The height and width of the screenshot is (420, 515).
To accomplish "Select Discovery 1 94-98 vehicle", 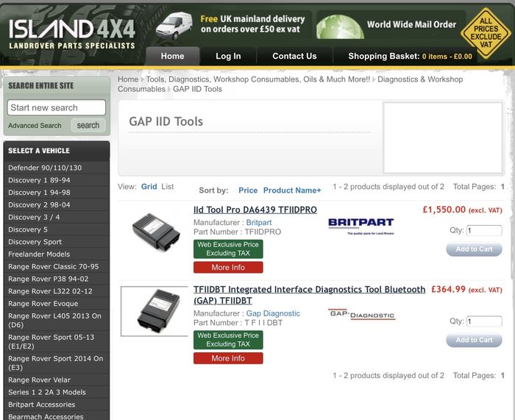I will click(x=57, y=193).
